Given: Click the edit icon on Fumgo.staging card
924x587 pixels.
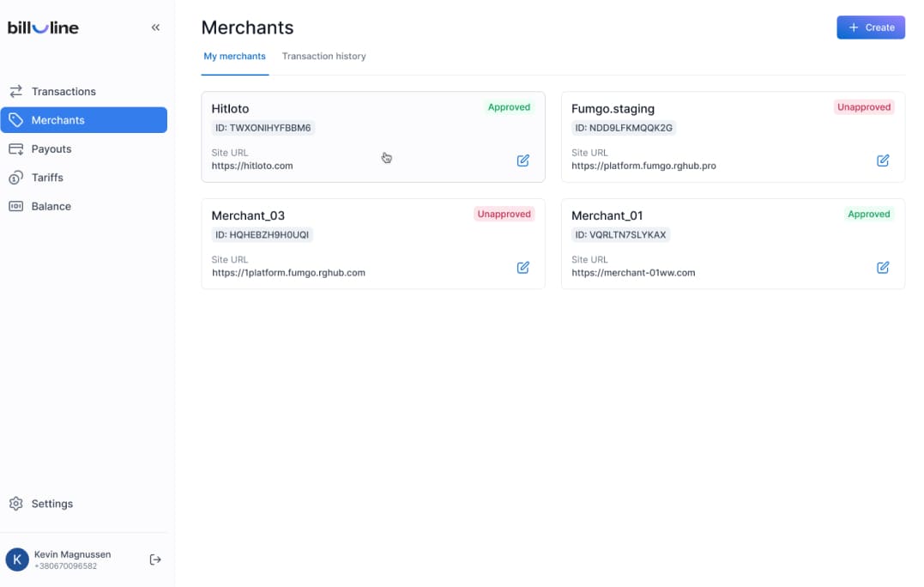Looking at the screenshot, I should point(882,160).
